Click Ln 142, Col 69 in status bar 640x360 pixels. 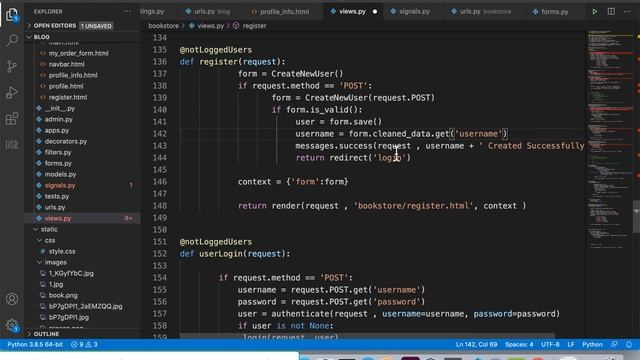pyautogui.click(x=476, y=344)
